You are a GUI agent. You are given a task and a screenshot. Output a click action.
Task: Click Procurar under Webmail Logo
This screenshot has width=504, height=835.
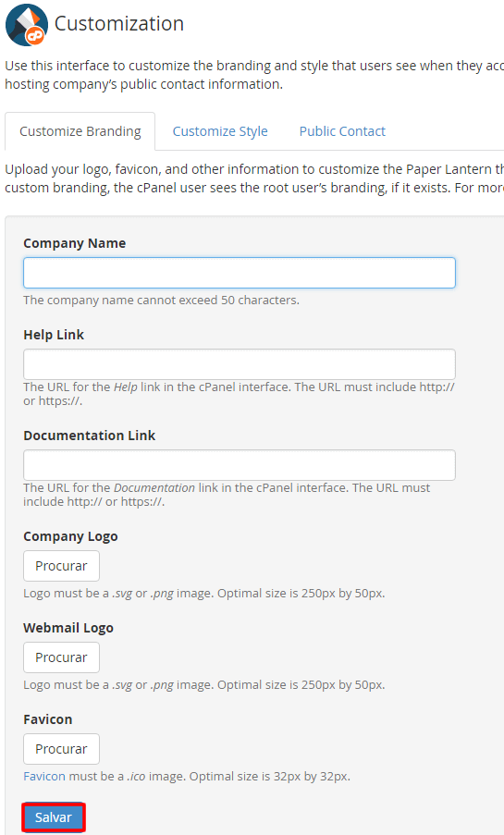(61, 657)
